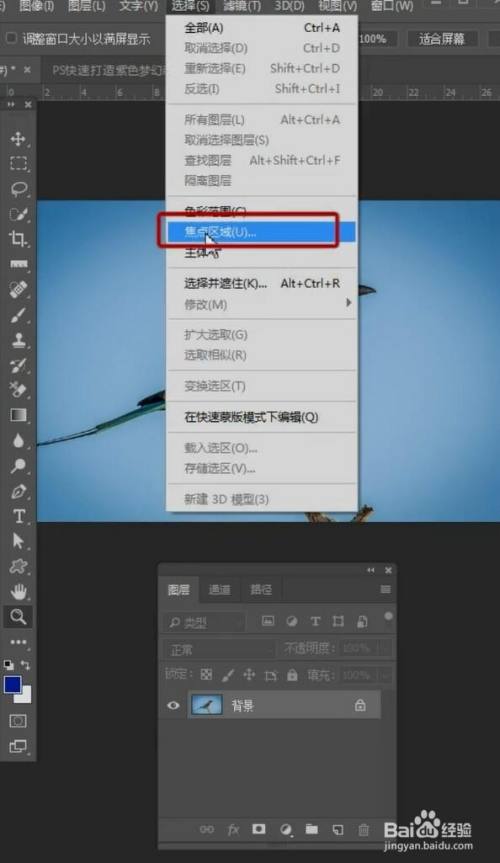Create new fill or adjustment layer

[x=286, y=829]
